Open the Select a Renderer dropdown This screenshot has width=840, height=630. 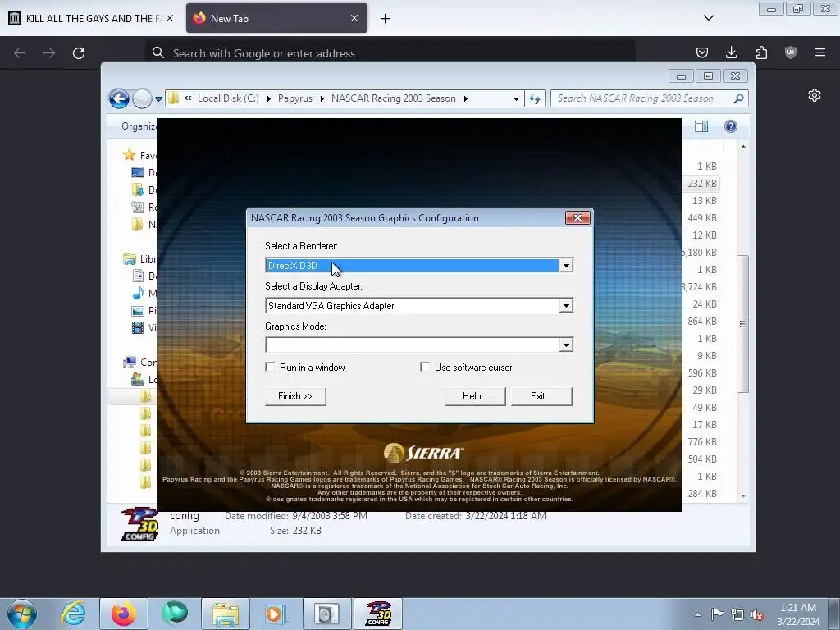point(566,266)
